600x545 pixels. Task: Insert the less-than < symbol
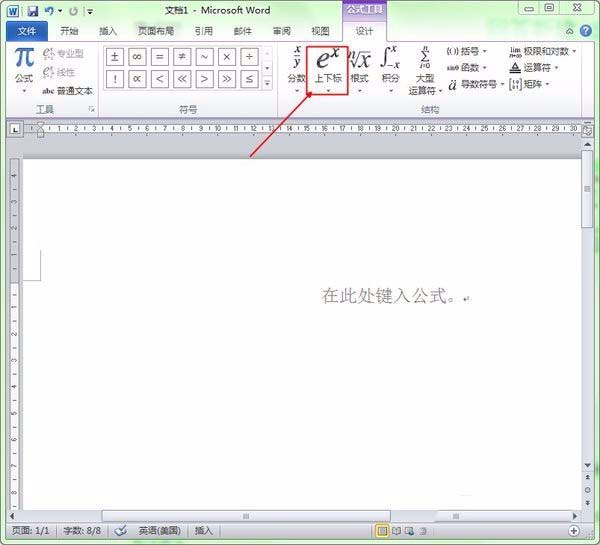pos(160,79)
